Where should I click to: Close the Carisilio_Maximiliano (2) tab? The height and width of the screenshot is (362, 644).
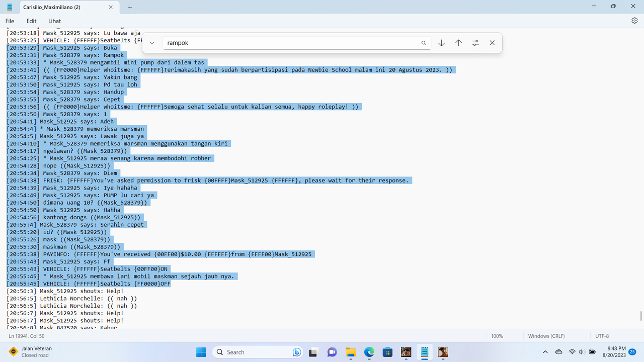tap(111, 7)
